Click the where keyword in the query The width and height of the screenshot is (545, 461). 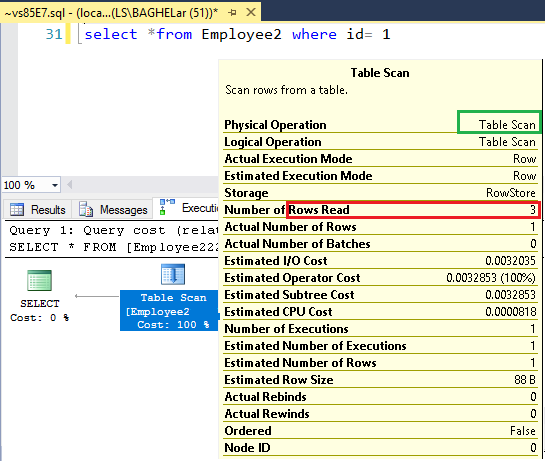(314, 34)
